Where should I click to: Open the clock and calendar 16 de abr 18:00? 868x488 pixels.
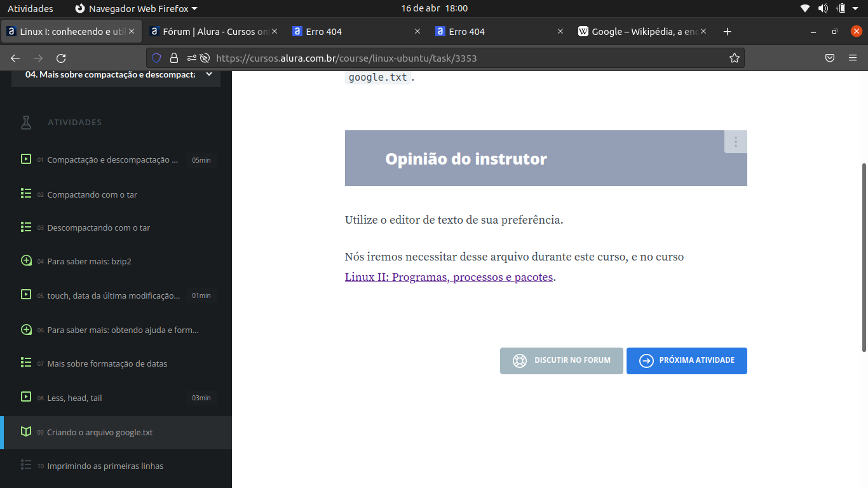pyautogui.click(x=434, y=8)
